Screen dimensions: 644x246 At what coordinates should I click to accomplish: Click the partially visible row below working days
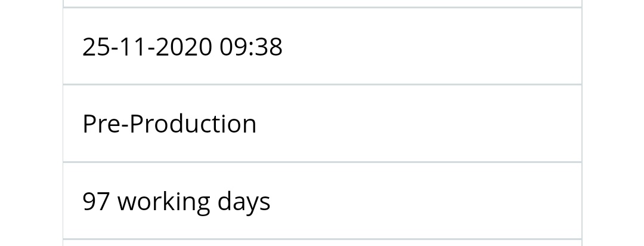pyautogui.click(x=323, y=243)
